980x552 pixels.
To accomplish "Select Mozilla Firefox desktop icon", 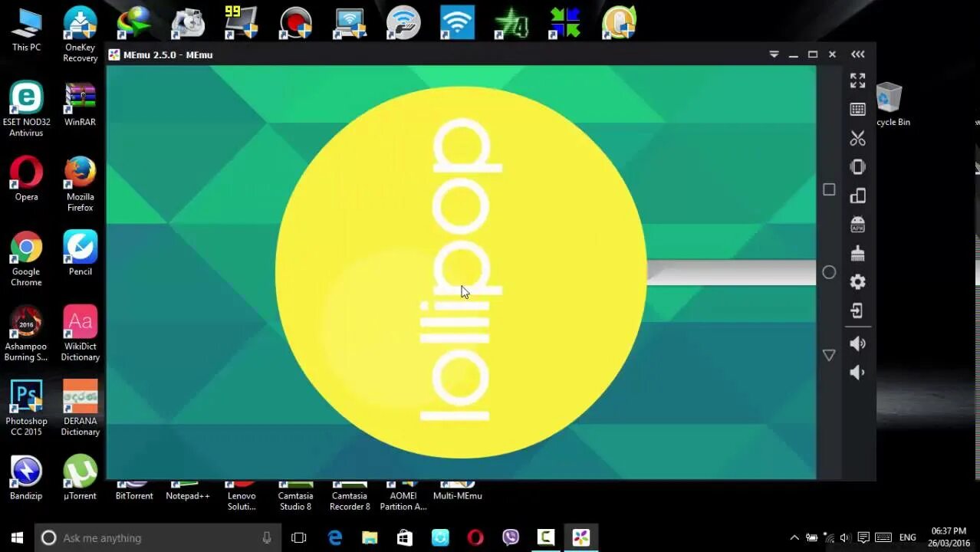I will tap(81, 184).
